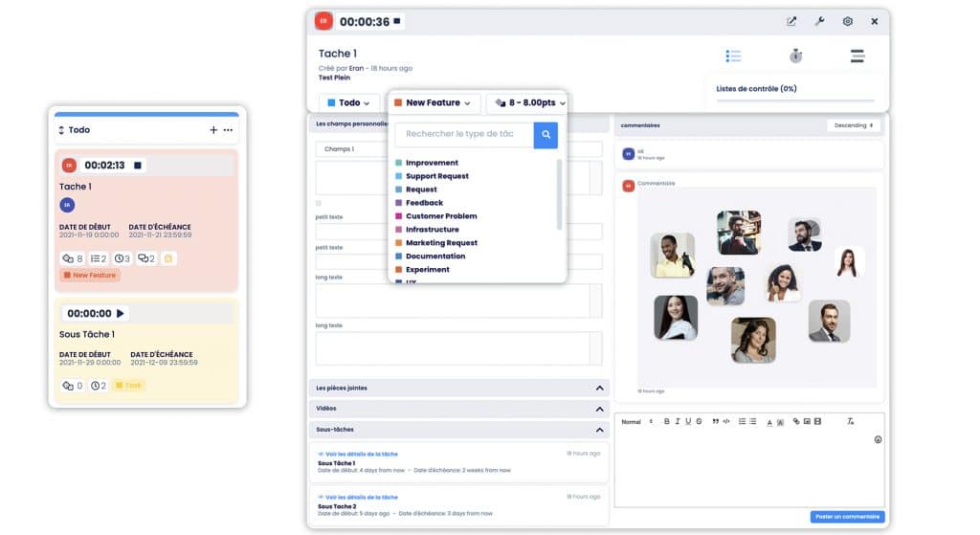Select Improvement task type
Image resolution: width=980 pixels, height=535 pixels.
(427, 163)
